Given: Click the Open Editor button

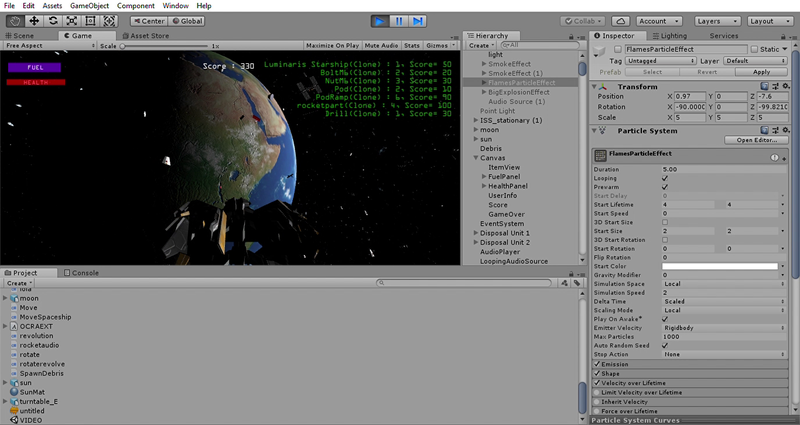Looking at the screenshot, I should click(x=756, y=140).
